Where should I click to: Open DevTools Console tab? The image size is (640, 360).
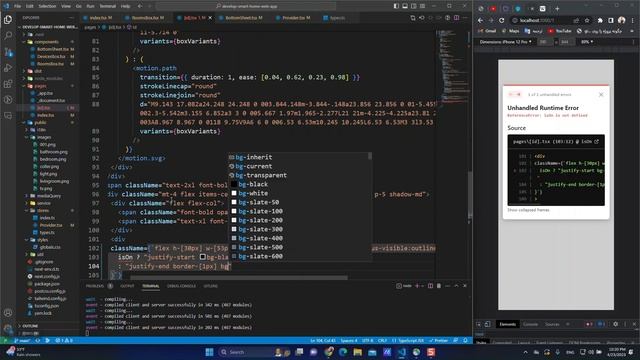530,324
